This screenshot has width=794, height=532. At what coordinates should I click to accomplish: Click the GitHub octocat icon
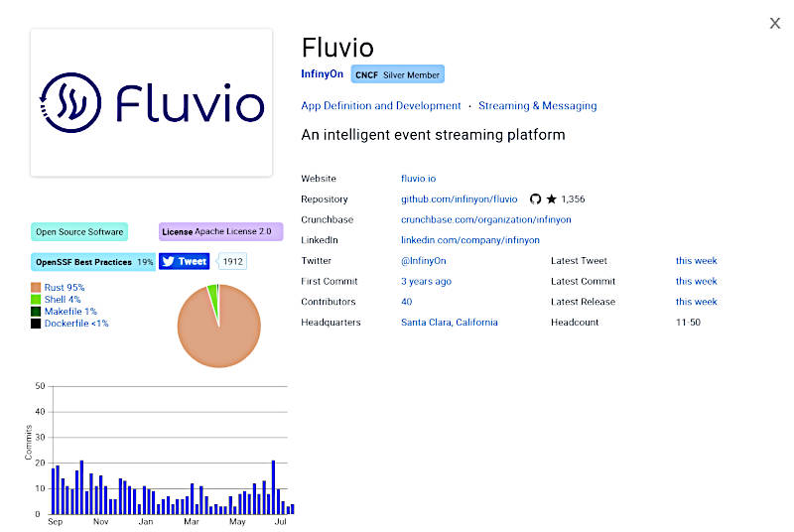click(x=535, y=199)
